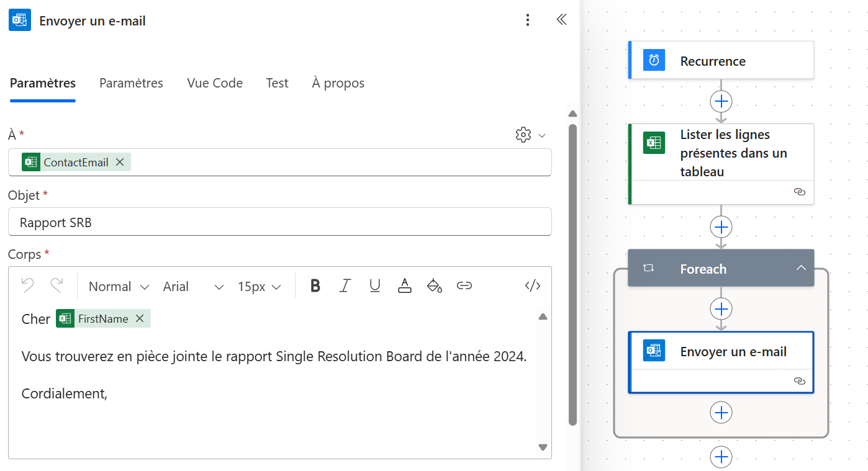
Task: Switch to the Vue Code tab
Action: tap(215, 83)
